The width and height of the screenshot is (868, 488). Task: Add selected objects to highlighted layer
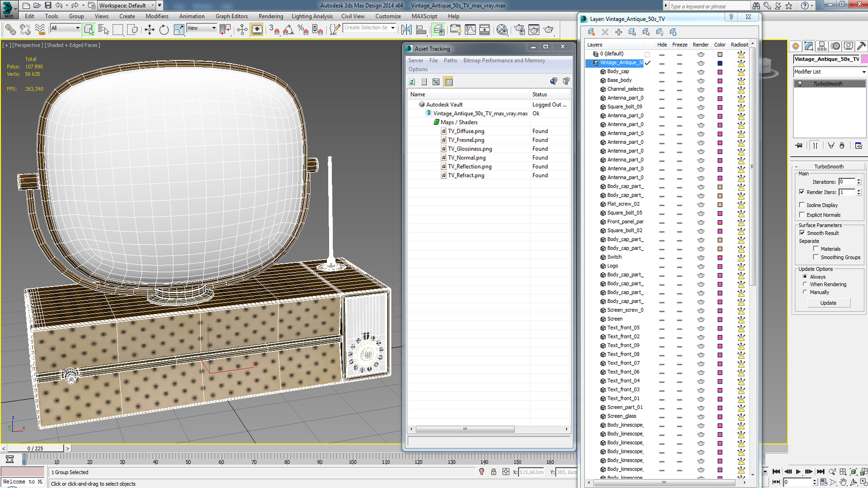pos(618,32)
